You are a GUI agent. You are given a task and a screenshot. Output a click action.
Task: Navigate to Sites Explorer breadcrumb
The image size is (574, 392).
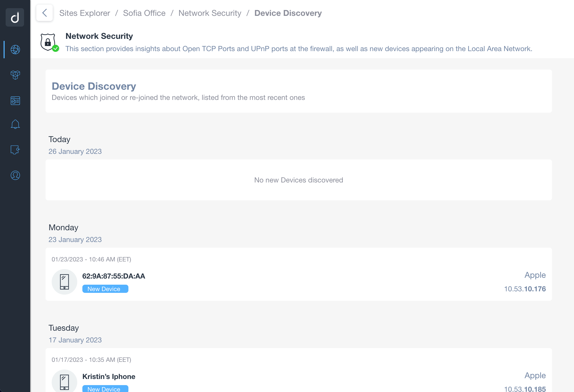tap(85, 13)
